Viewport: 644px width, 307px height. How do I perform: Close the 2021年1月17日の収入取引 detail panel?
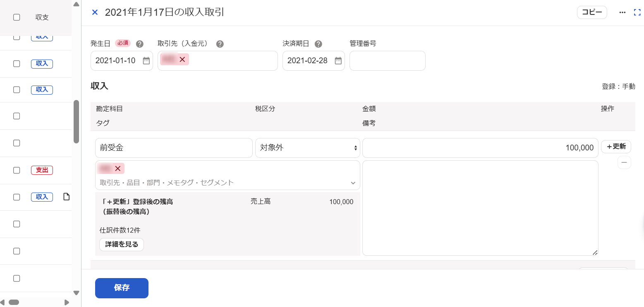pyautogui.click(x=95, y=12)
